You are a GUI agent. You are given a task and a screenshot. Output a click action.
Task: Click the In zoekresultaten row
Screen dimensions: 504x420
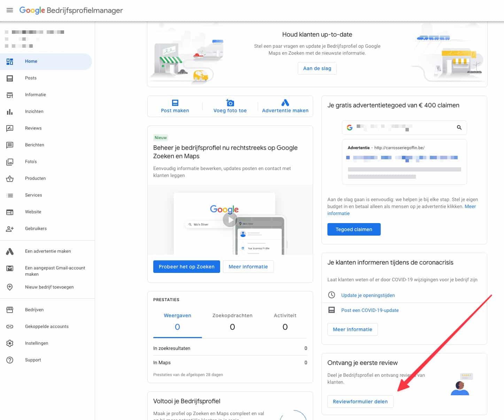point(230,348)
